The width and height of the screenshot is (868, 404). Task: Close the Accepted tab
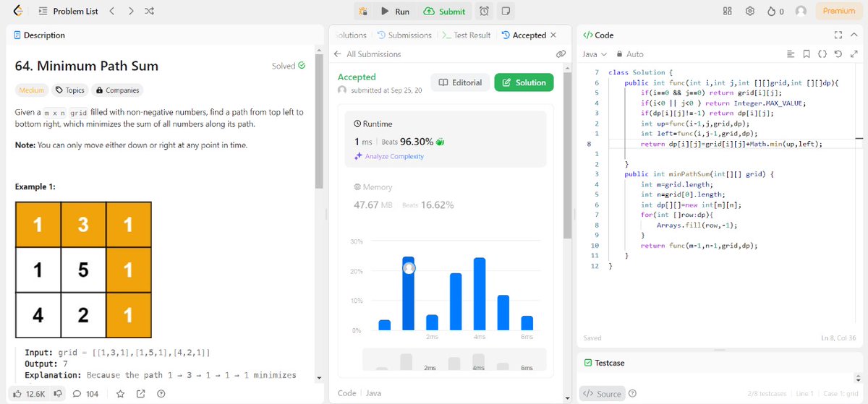[553, 35]
